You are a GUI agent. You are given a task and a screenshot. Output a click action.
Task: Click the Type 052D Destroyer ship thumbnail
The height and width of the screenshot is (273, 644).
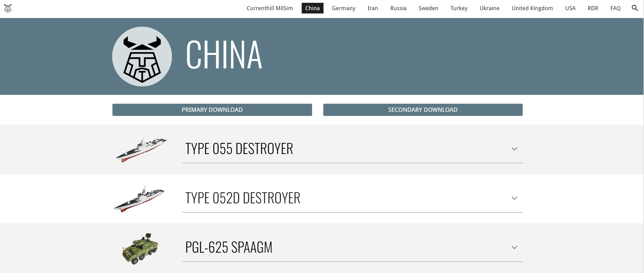tap(139, 199)
